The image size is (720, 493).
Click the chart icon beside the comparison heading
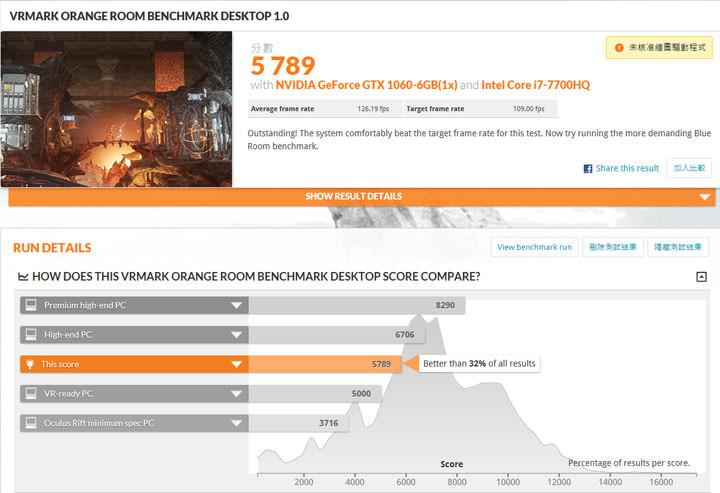23,277
